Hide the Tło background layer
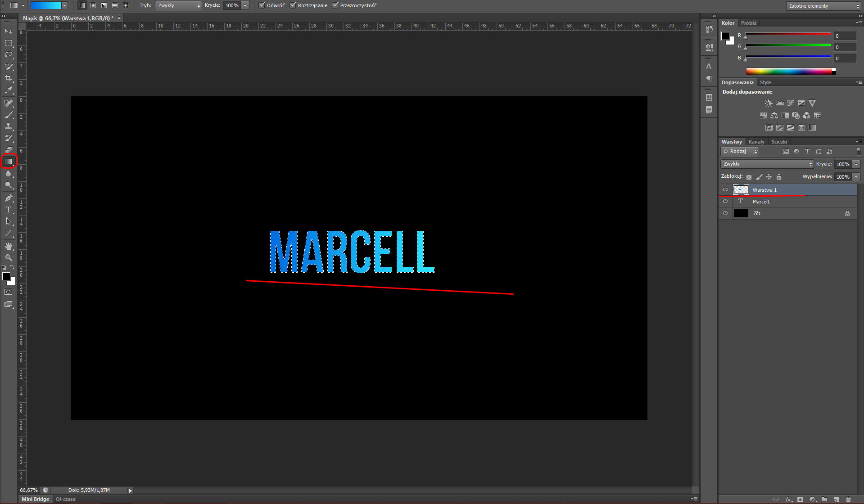Screen dimensions: 864x504 (x=725, y=213)
